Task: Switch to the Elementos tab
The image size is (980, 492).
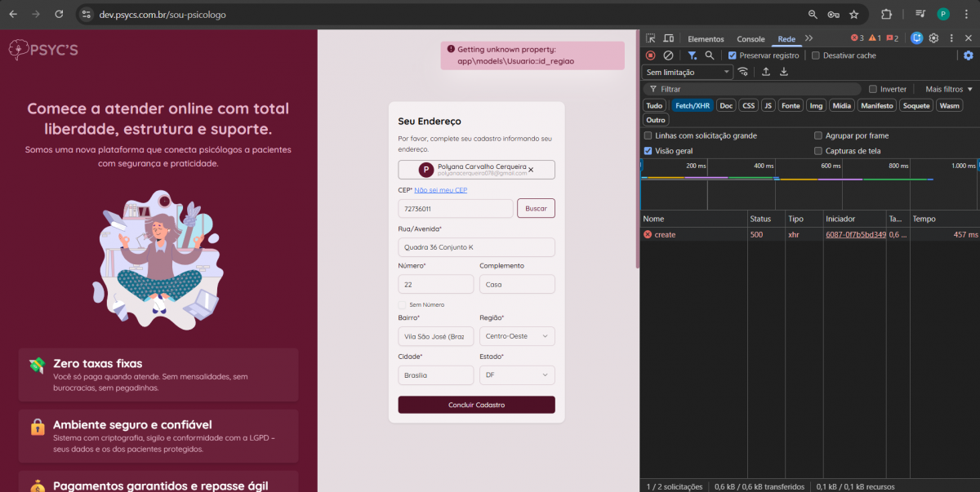Action: pos(706,38)
